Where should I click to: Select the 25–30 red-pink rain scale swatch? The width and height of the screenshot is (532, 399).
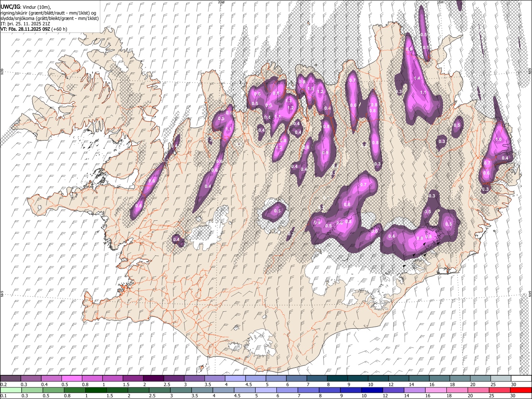pos(500,390)
